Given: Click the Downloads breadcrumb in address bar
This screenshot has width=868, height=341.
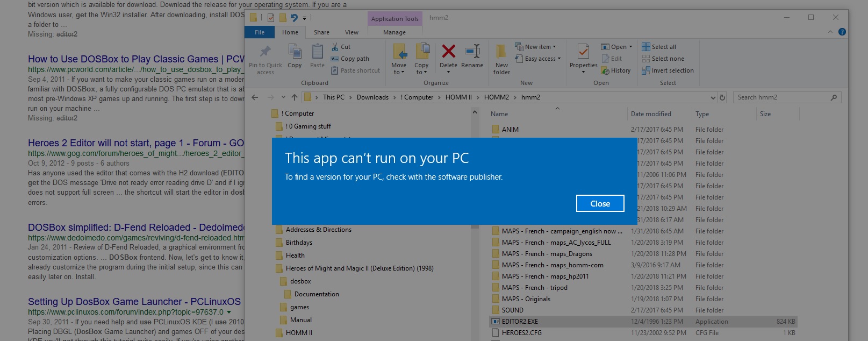Looking at the screenshot, I should coord(372,97).
